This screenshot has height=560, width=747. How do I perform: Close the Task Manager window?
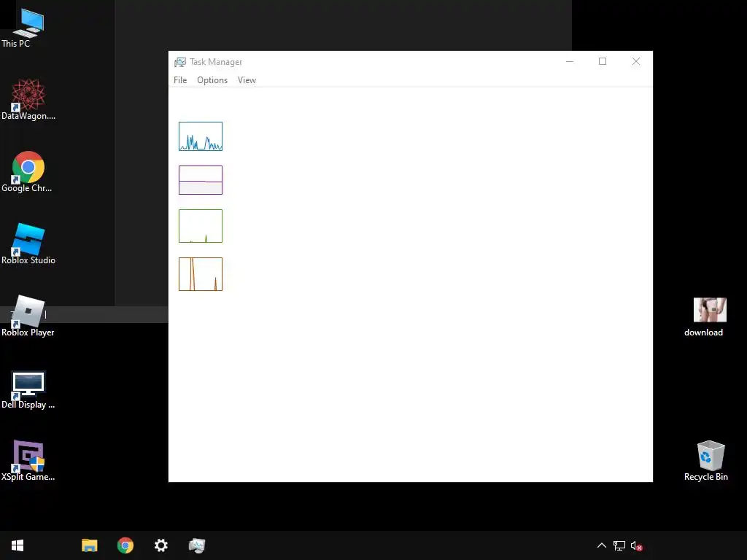tap(636, 61)
